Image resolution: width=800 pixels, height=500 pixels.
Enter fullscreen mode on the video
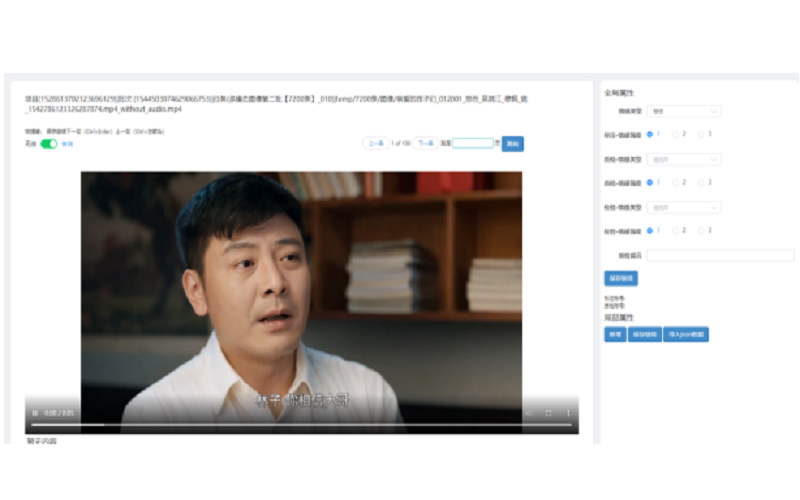[x=549, y=412]
